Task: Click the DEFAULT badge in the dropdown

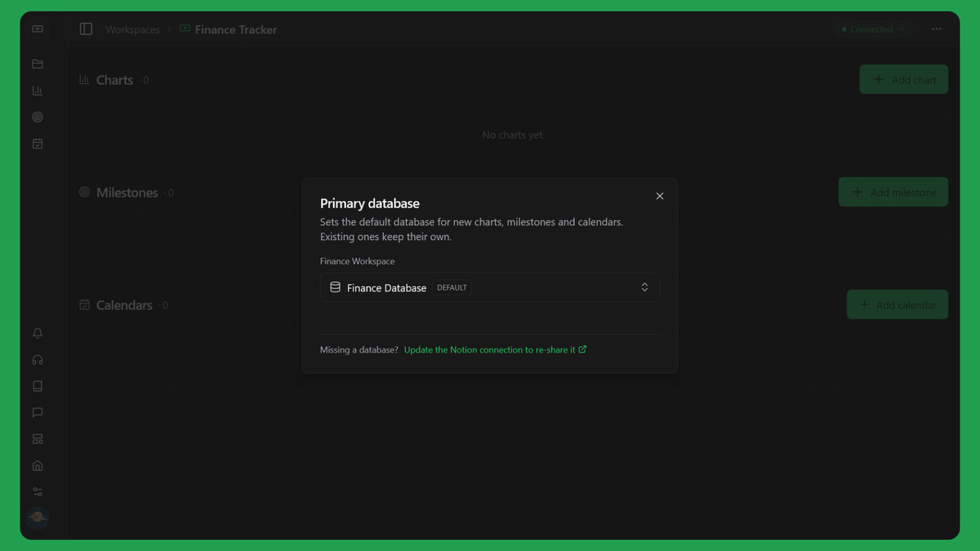Action: click(452, 287)
